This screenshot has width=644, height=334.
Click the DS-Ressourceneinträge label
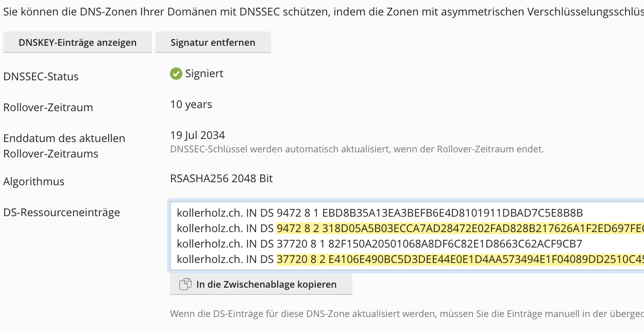(x=62, y=213)
